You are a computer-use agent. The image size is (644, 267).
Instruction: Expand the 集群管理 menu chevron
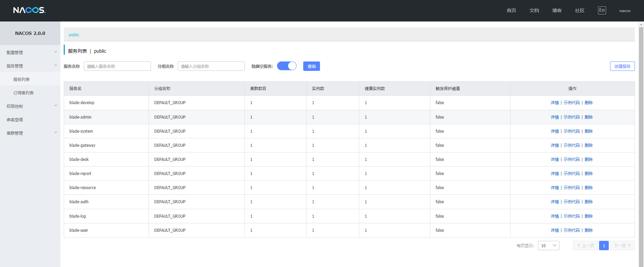(56, 133)
